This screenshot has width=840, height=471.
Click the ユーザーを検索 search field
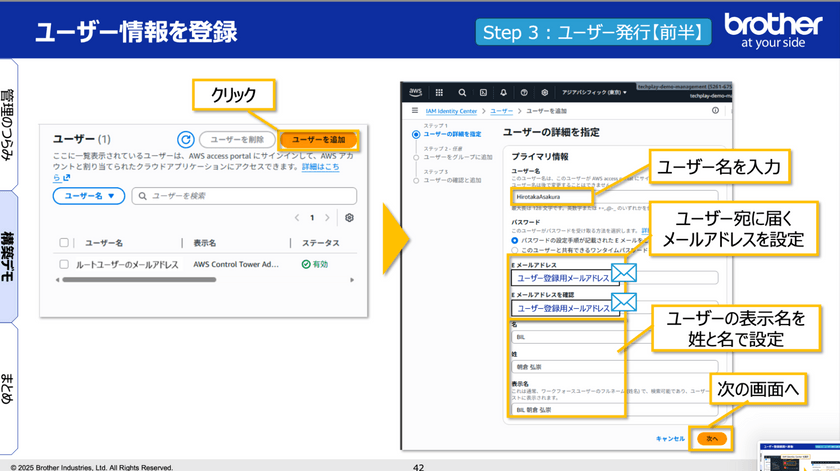[243, 196]
